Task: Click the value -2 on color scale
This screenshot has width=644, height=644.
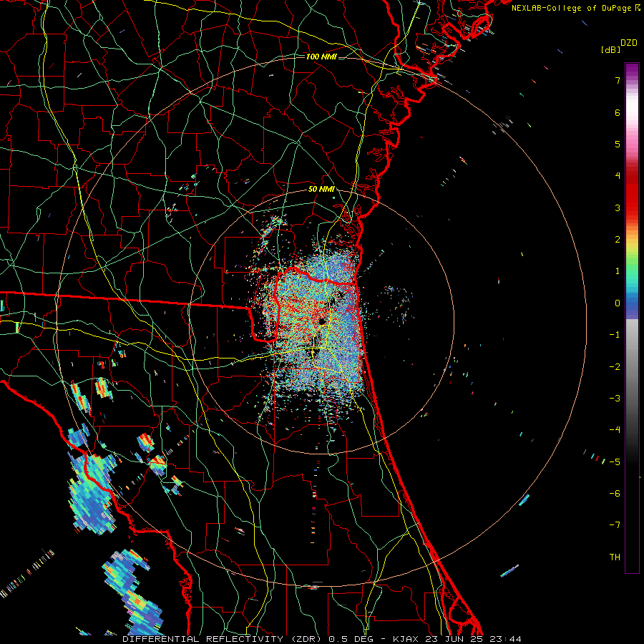Action: coord(615,366)
